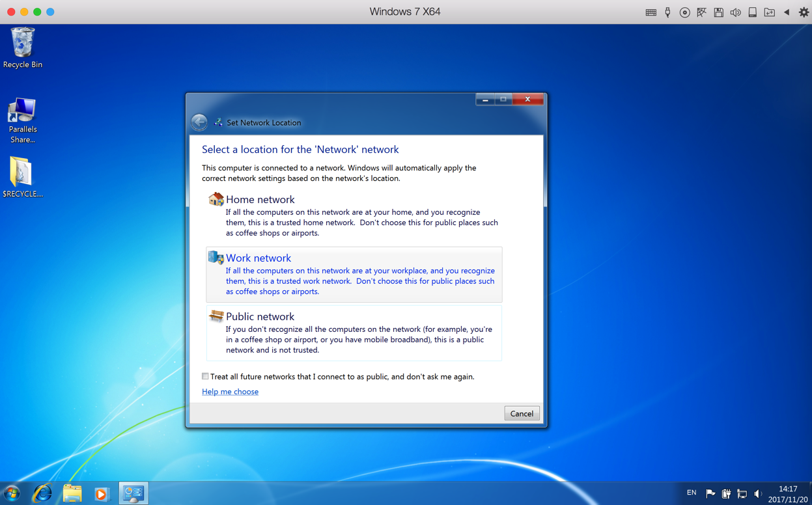Click the power plug tray icon
The width and height of the screenshot is (812, 505).
(x=726, y=494)
